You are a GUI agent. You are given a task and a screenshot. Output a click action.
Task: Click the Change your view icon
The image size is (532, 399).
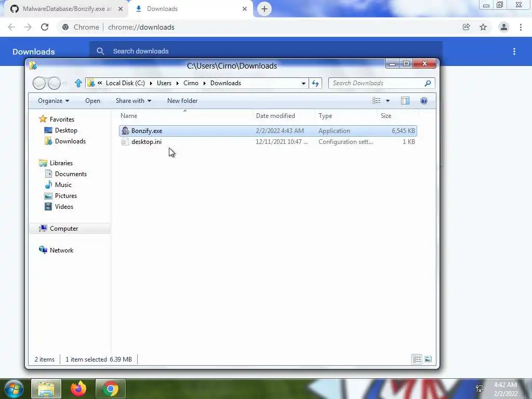click(376, 101)
